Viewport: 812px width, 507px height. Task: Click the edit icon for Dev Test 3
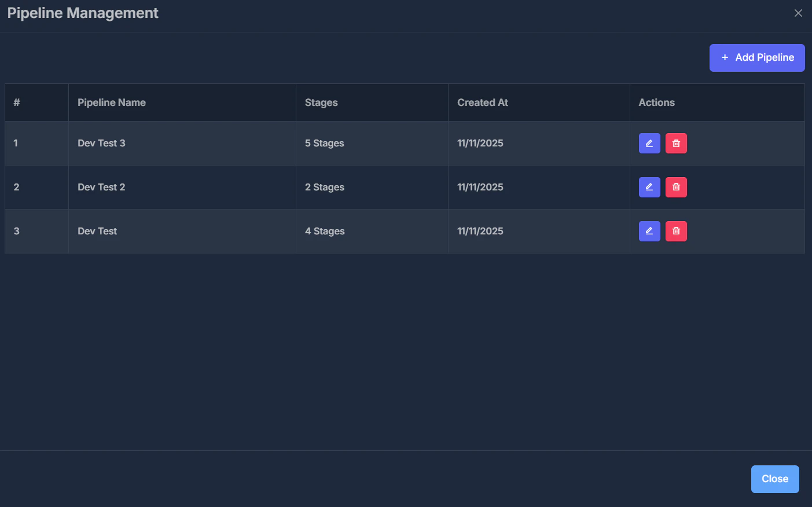[649, 143]
